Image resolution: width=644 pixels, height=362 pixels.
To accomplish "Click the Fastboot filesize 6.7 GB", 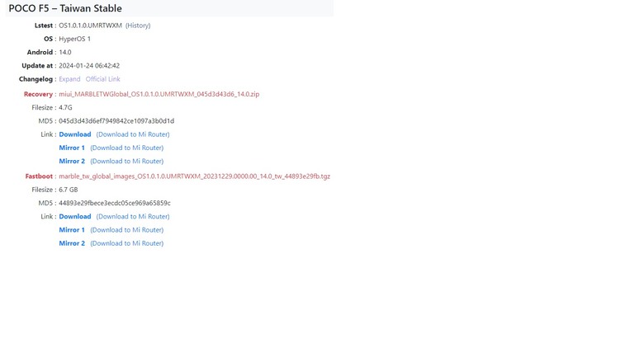I will click(69, 190).
